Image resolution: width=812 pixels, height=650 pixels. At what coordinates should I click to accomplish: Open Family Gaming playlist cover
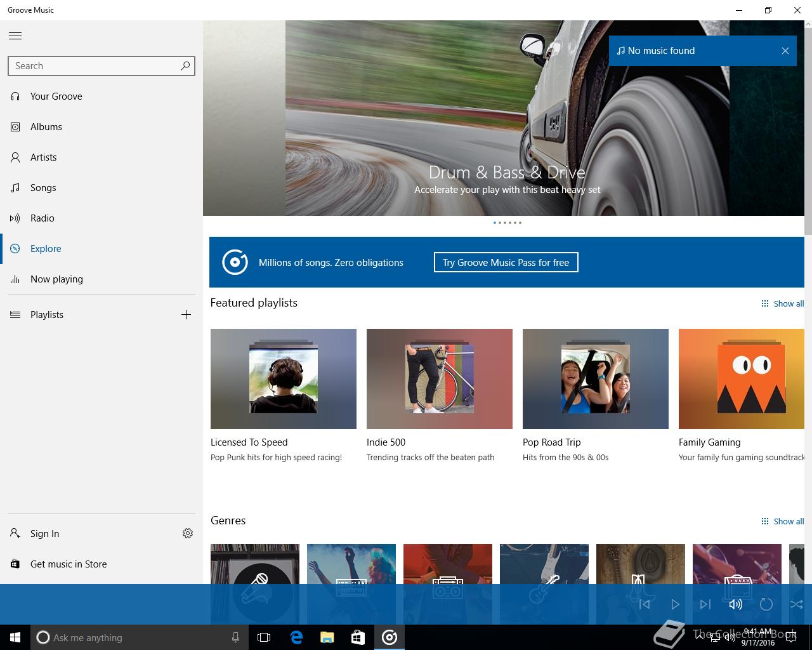pyautogui.click(x=742, y=379)
